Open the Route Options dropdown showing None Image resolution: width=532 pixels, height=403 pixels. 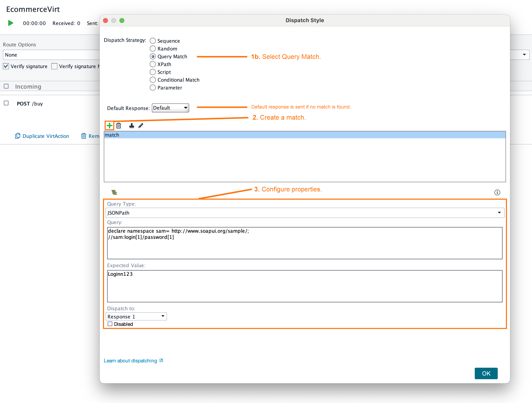click(51, 55)
